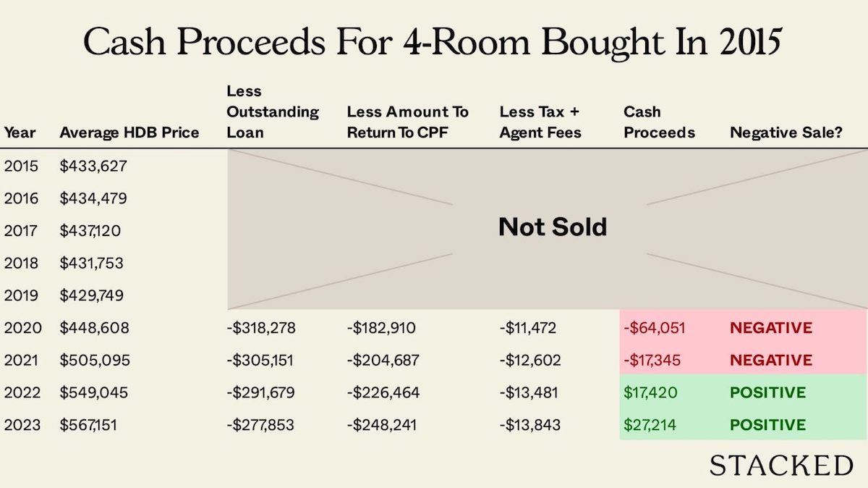The width and height of the screenshot is (868, 488).
Task: Select the 2015 price $433,627
Action: pyautogui.click(x=93, y=167)
